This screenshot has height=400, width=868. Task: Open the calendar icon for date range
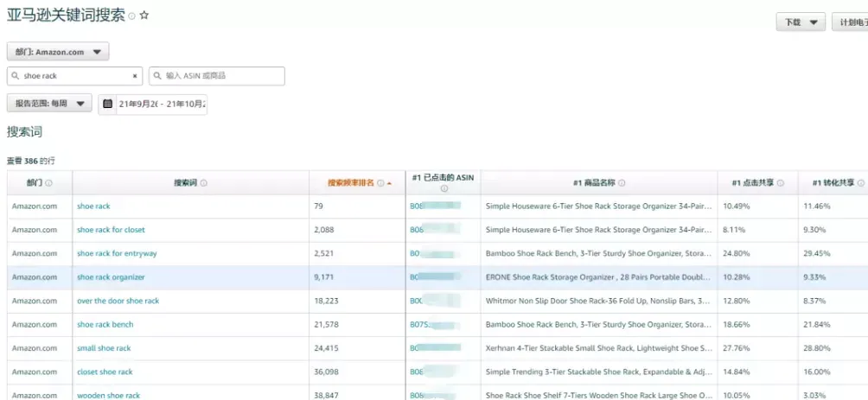click(x=107, y=104)
